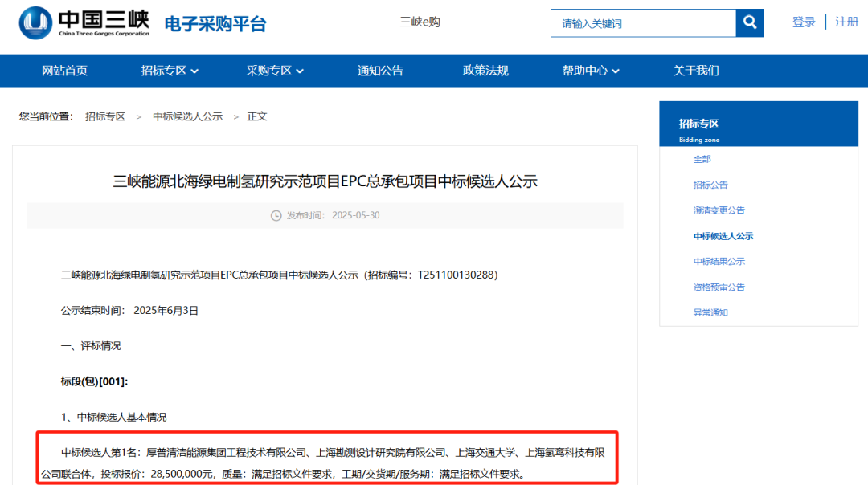
Task: Click the 一、评标情况 heading
Action: tap(91, 346)
